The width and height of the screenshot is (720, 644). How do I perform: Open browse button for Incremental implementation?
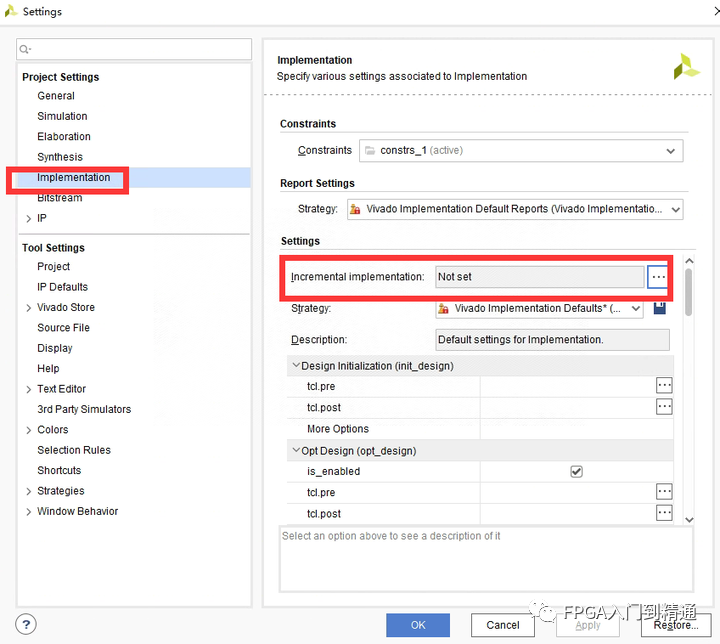pos(658,277)
